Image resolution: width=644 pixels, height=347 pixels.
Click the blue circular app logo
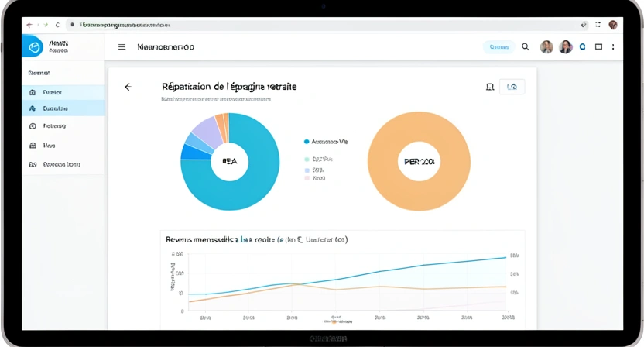(x=33, y=46)
